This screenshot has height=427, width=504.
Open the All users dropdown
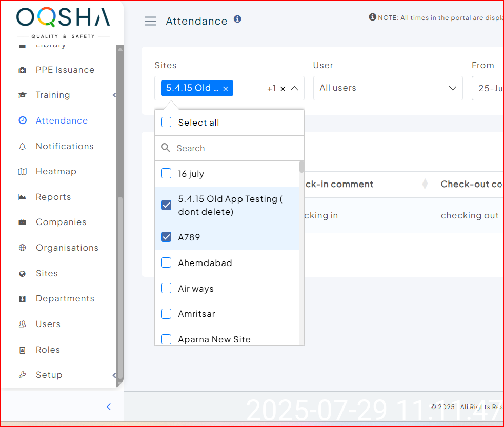[388, 88]
